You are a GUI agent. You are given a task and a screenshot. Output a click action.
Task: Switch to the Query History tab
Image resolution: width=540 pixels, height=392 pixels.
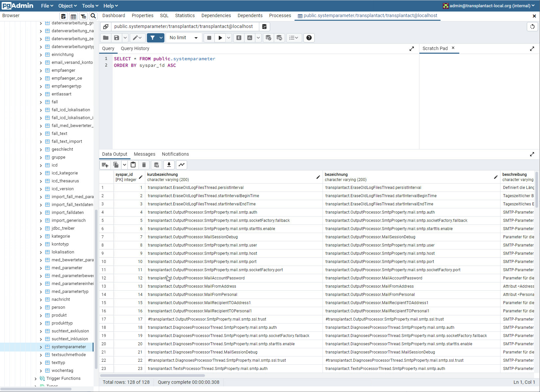(x=135, y=48)
